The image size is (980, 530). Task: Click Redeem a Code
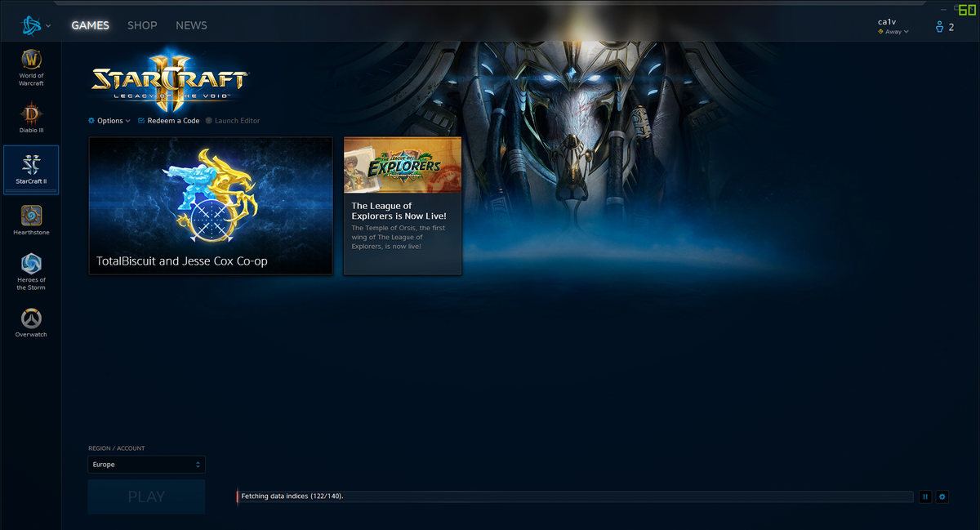coord(168,120)
